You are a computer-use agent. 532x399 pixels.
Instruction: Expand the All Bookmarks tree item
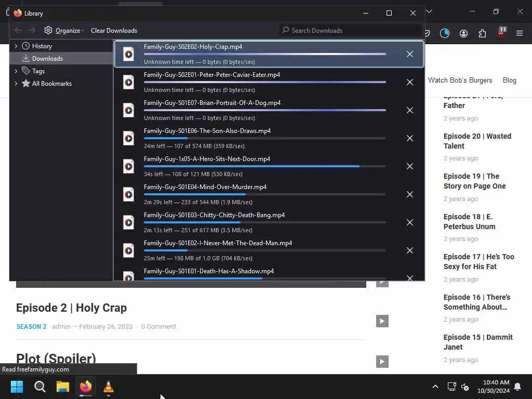pos(16,84)
